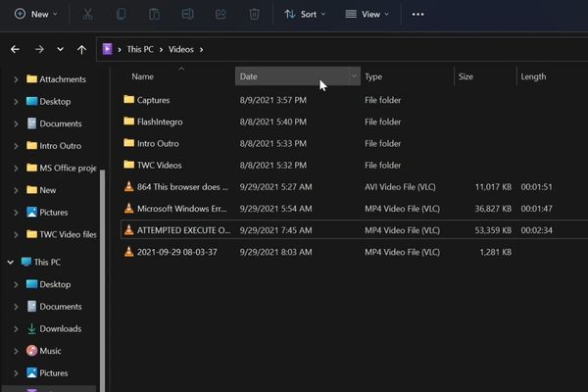Open the New folder in sidebar

click(48, 190)
